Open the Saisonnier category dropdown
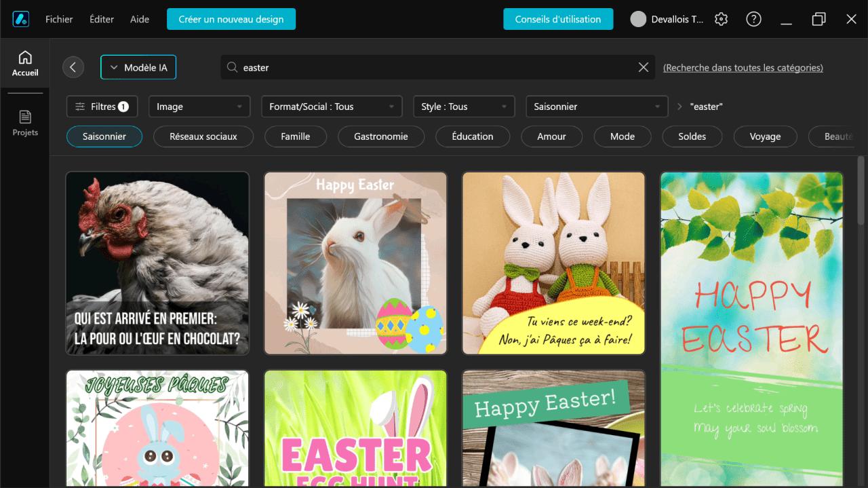 click(597, 107)
